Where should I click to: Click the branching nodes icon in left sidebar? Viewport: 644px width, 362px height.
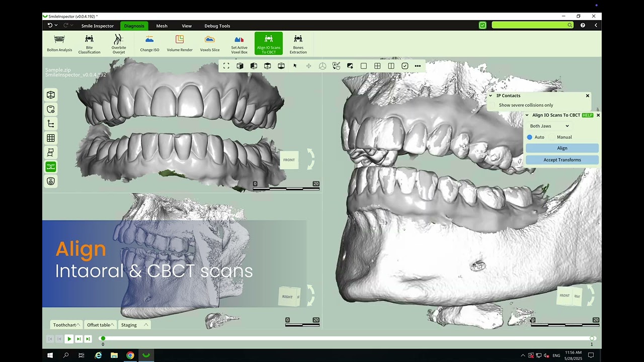point(51,124)
